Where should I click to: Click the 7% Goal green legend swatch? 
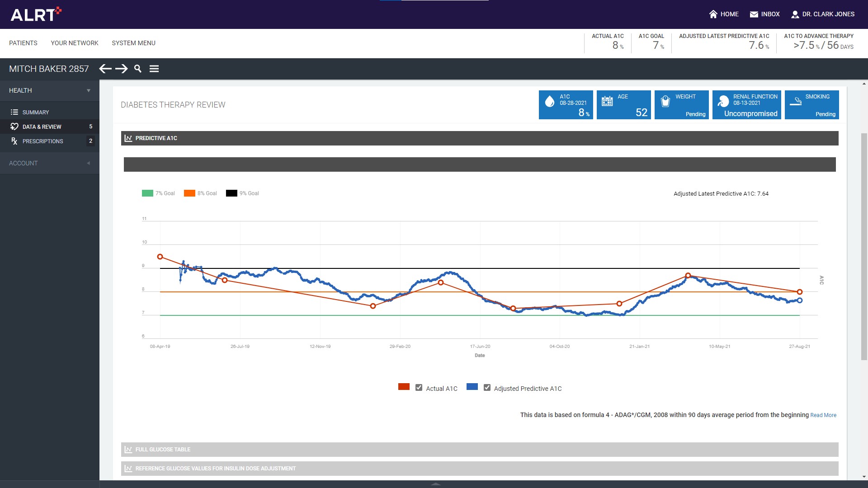pyautogui.click(x=147, y=193)
